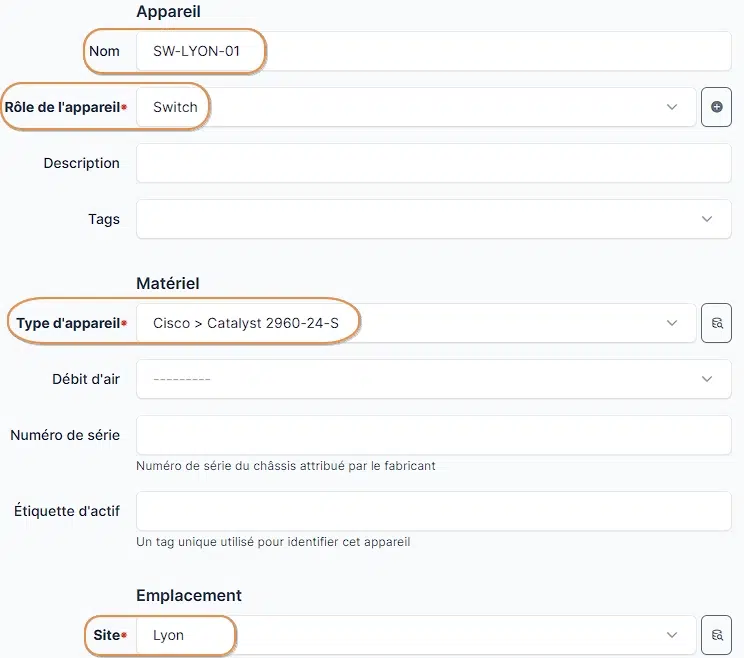The height and width of the screenshot is (658, 744).
Task: Focus the empty Description input field
Action: [434, 163]
